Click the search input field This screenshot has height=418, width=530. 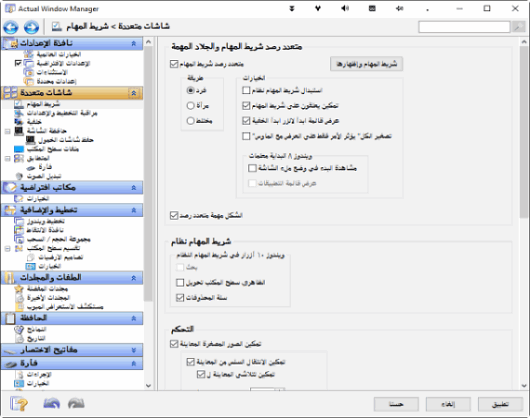pyautogui.click(x=464, y=27)
